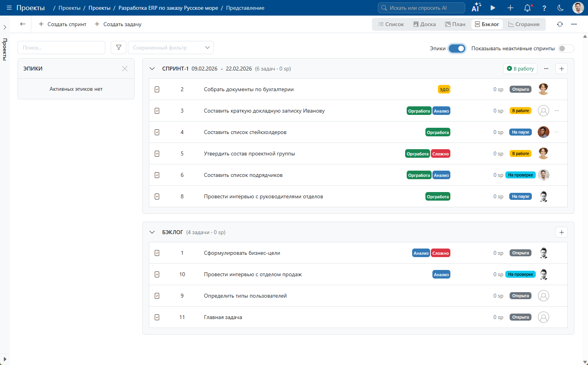Open the Сохраненный фильтр dropdown
The height and width of the screenshot is (365, 588).
[x=171, y=48]
